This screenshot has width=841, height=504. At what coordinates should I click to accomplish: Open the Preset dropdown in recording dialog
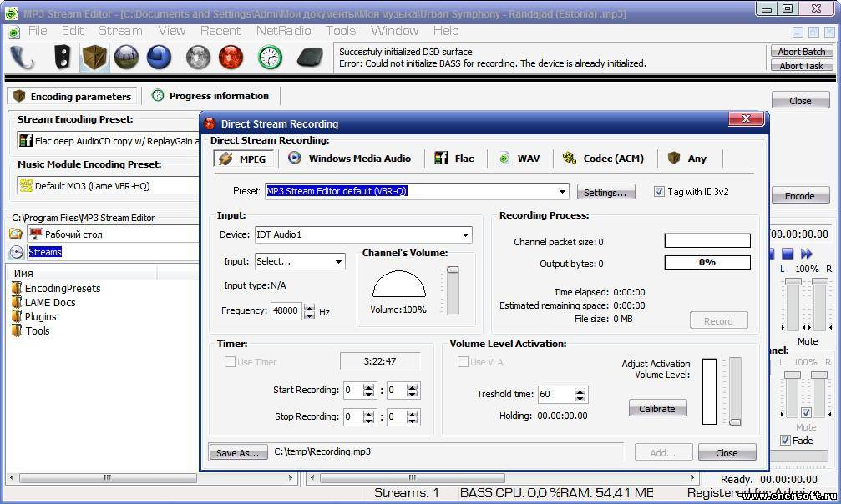(x=562, y=191)
